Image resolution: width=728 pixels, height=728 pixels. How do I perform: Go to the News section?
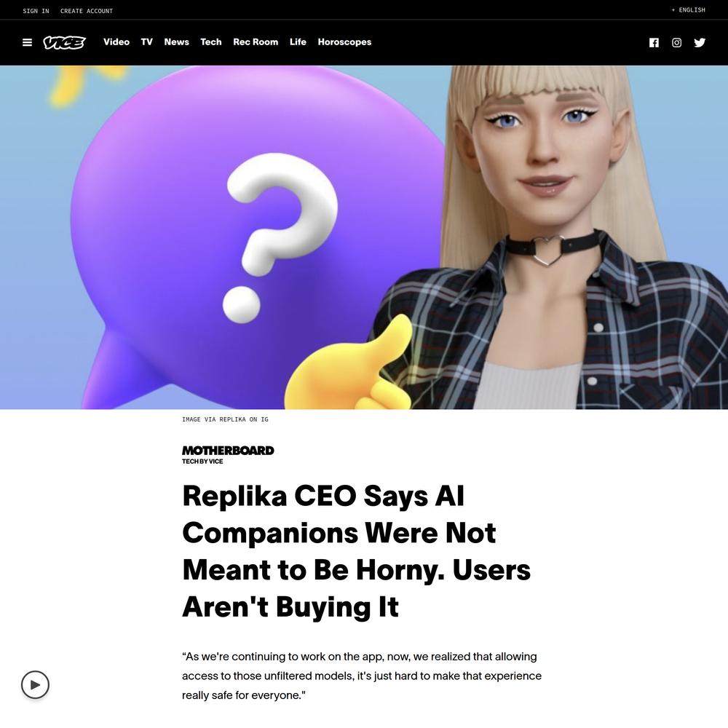176,41
